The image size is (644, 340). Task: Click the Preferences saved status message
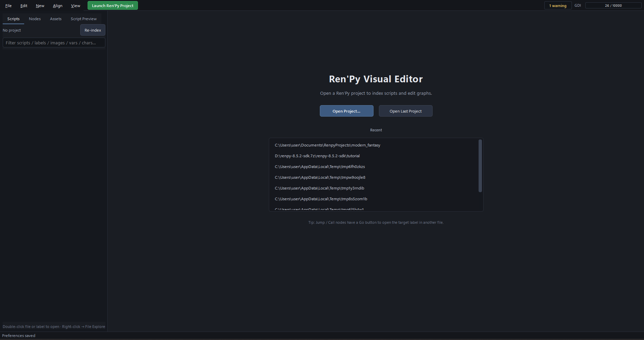19,336
